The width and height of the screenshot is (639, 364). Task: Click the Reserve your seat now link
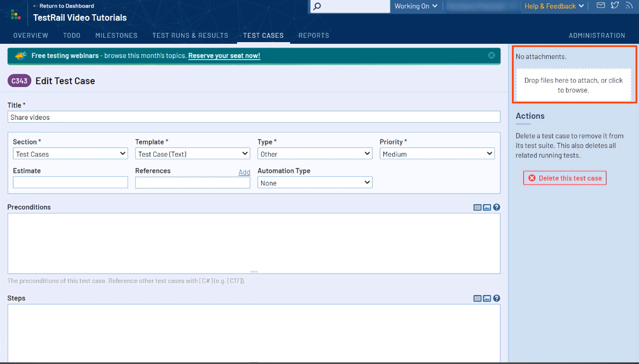[224, 56]
